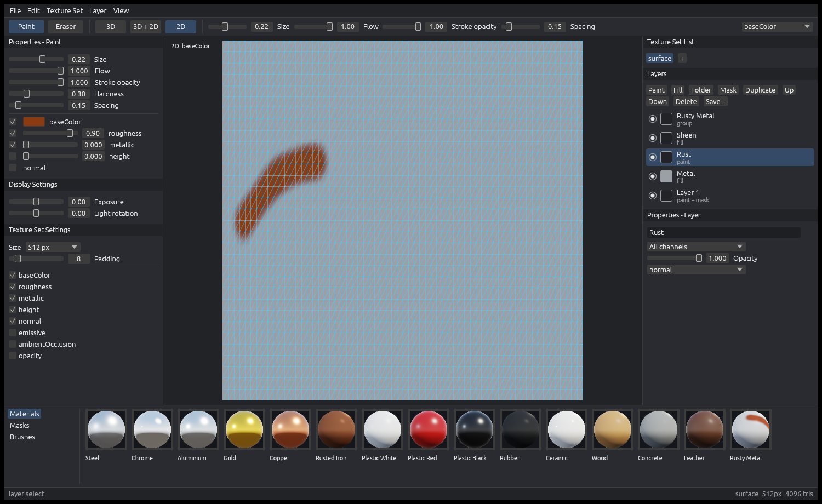Choose the Gold material sphere

tap(244, 429)
